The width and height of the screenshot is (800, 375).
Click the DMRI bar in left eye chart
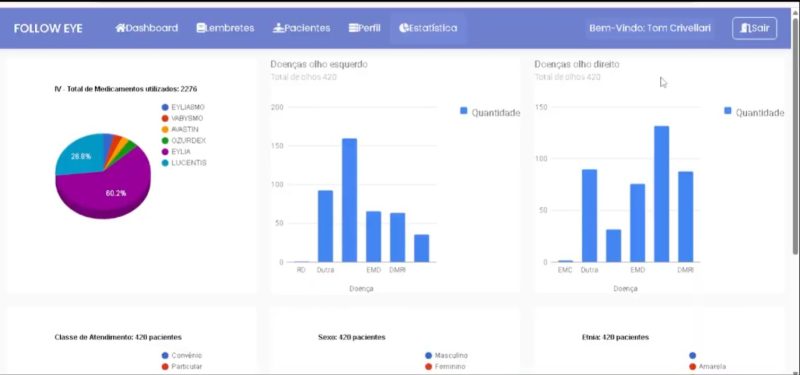click(397, 237)
